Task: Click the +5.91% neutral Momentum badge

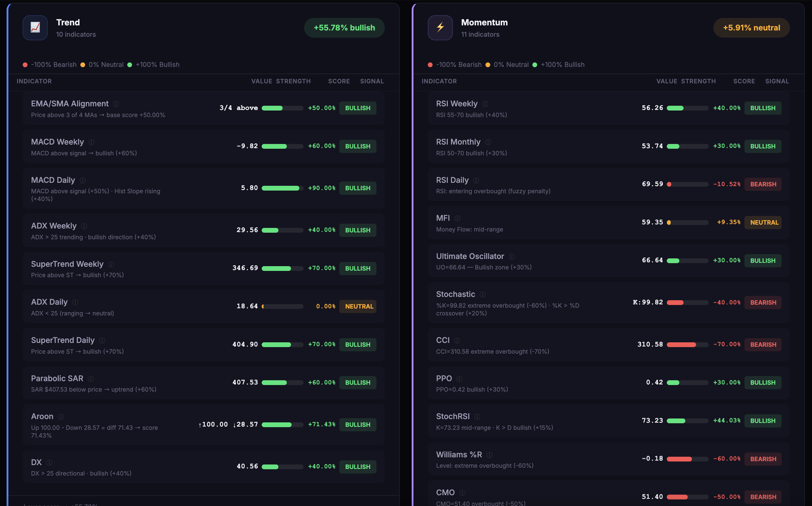Action: [x=751, y=28]
